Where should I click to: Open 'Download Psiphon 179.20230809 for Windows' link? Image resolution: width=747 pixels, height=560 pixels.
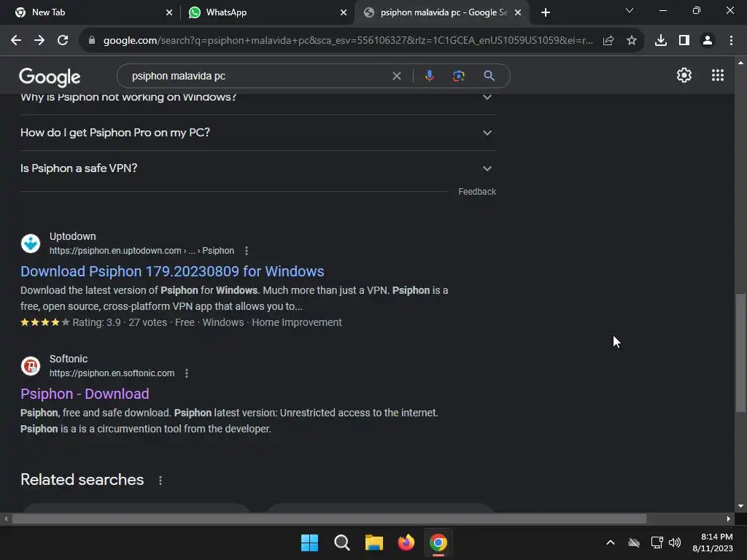172,271
